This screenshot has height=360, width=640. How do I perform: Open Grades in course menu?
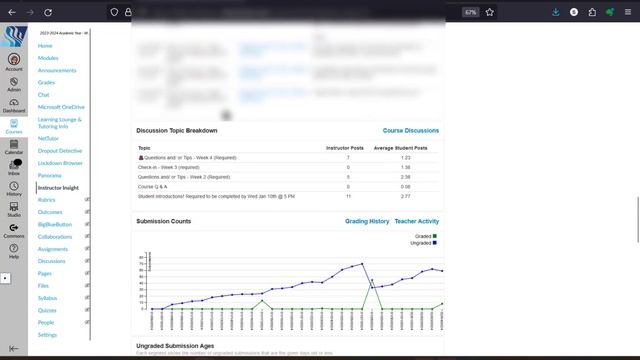coord(46,82)
